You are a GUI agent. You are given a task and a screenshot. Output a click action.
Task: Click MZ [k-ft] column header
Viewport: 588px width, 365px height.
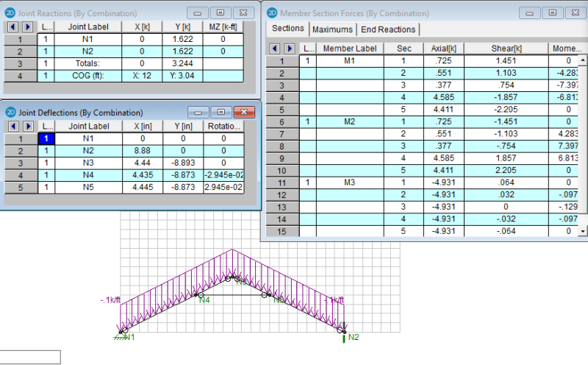pyautogui.click(x=223, y=27)
